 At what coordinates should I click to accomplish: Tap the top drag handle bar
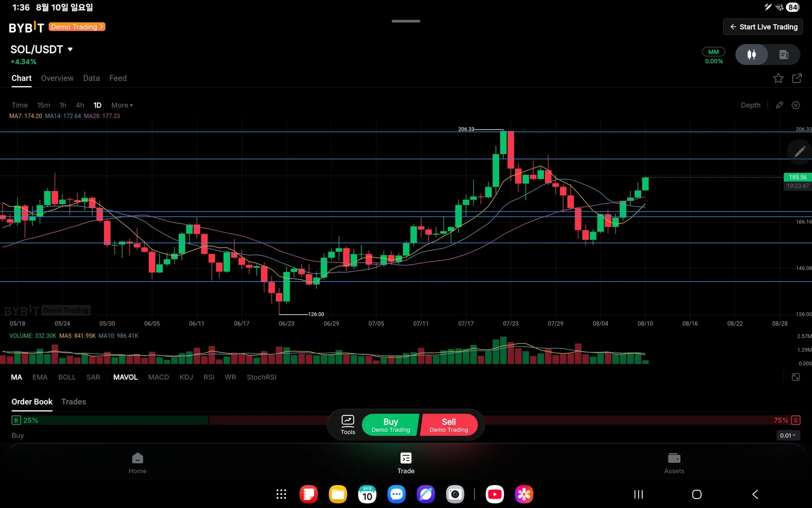click(x=406, y=21)
